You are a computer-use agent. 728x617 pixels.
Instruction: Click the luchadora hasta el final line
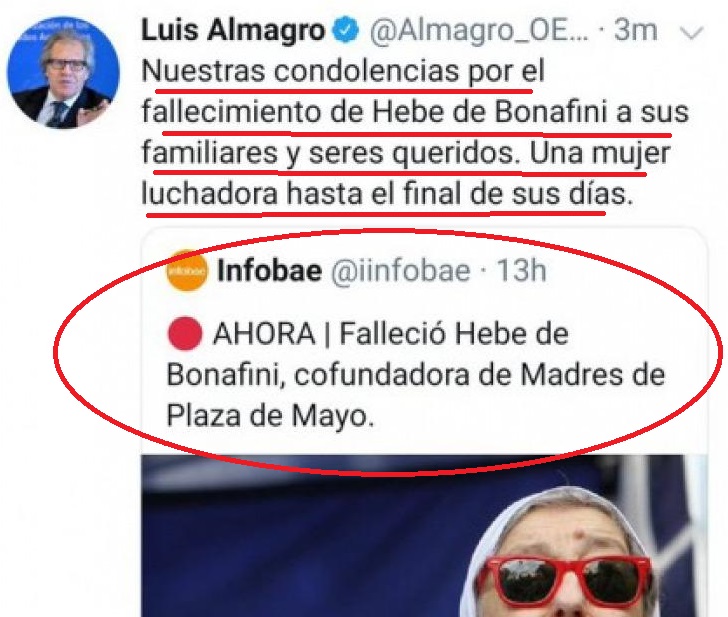click(x=387, y=194)
